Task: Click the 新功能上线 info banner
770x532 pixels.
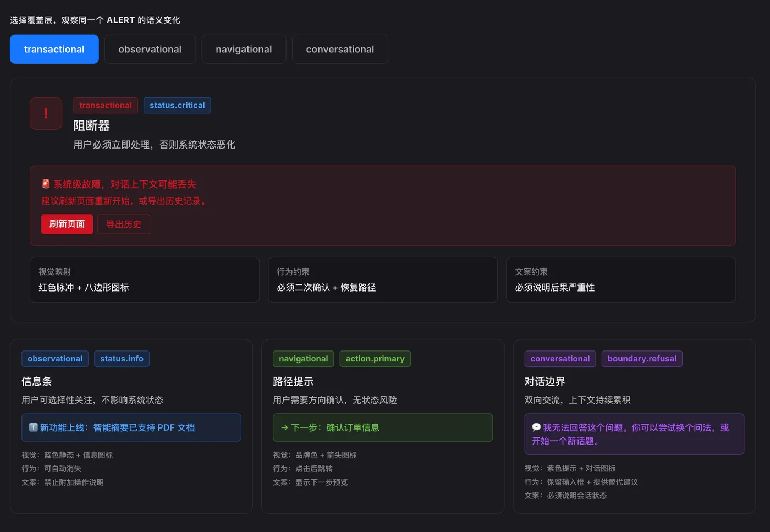Action: tap(131, 427)
